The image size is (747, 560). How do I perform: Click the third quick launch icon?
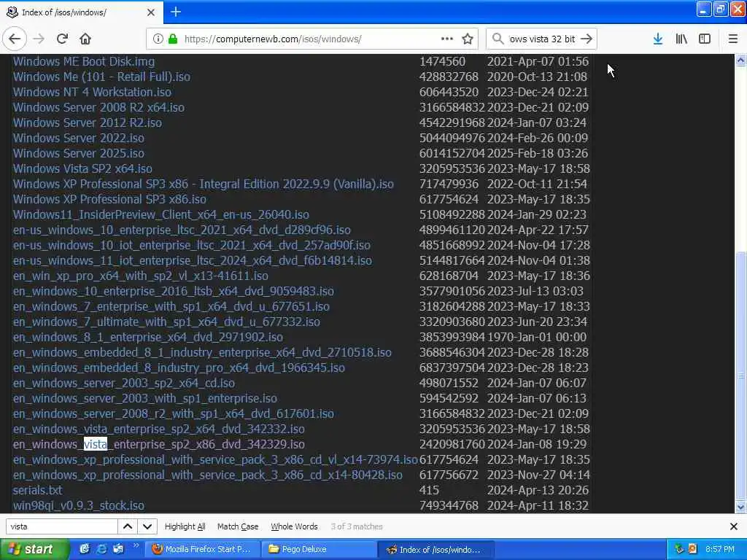(x=117, y=549)
